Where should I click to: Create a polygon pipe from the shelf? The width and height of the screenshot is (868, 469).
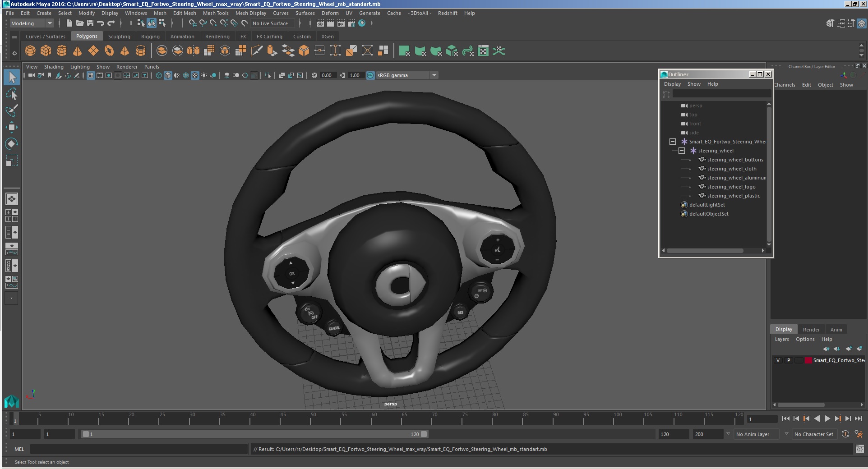[141, 51]
